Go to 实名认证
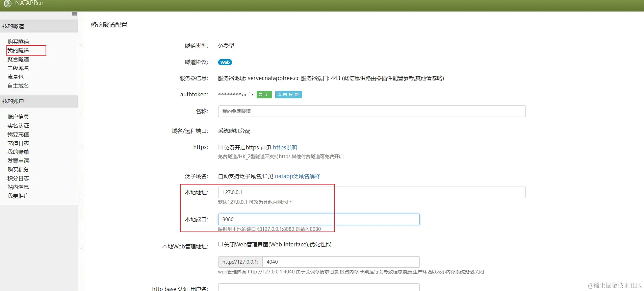 pos(18,125)
